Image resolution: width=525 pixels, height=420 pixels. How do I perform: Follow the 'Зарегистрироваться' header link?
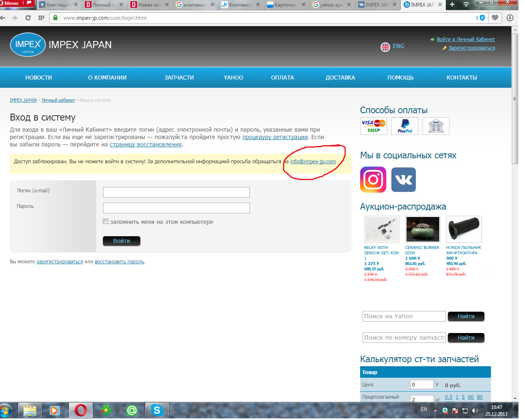[472, 48]
